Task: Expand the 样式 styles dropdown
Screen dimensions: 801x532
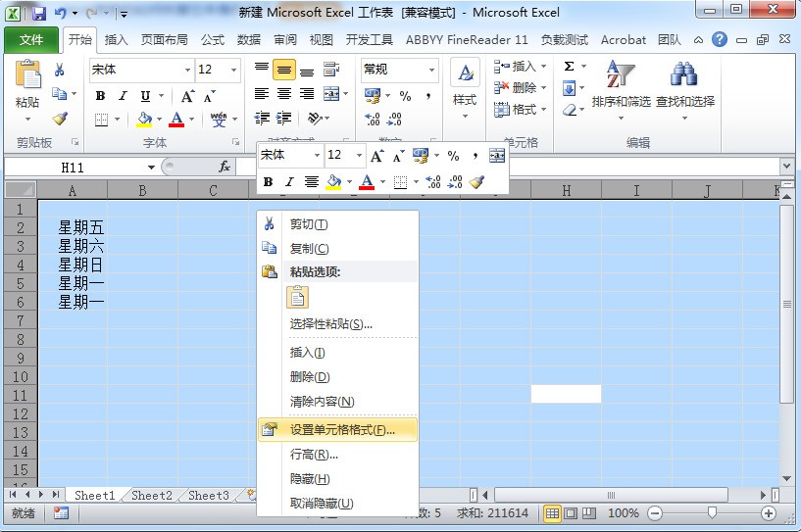Action: [465, 117]
